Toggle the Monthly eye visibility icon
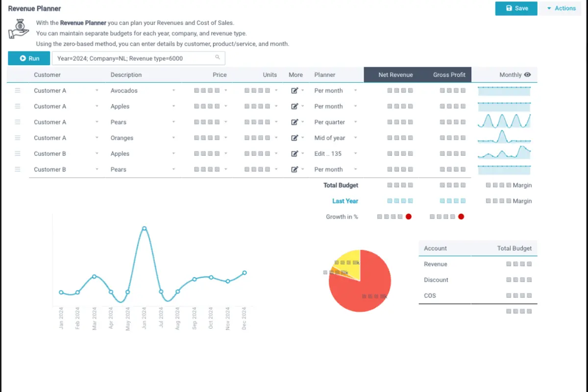The height and width of the screenshot is (392, 588). tap(527, 75)
